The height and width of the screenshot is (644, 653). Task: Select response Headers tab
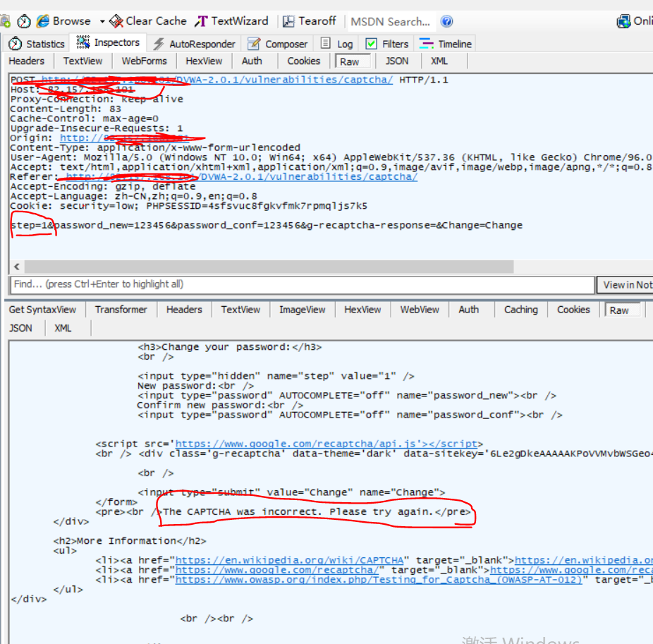(x=184, y=310)
